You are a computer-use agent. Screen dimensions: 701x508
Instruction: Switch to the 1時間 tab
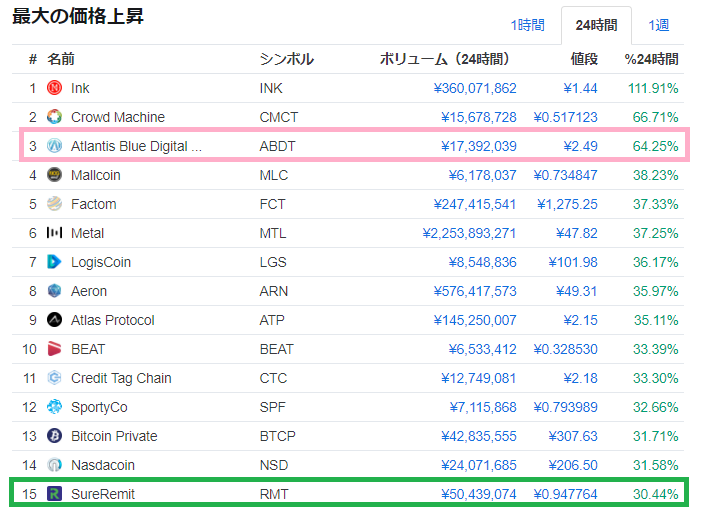click(x=527, y=25)
